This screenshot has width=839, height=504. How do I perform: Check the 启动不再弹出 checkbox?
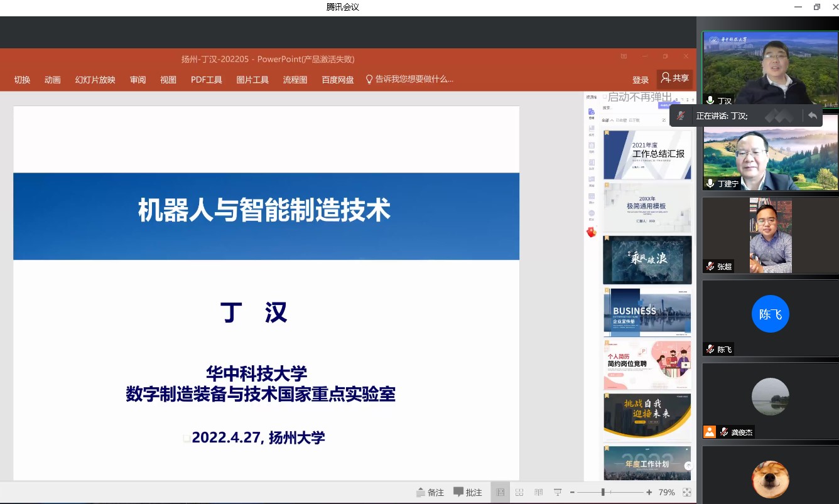point(605,97)
